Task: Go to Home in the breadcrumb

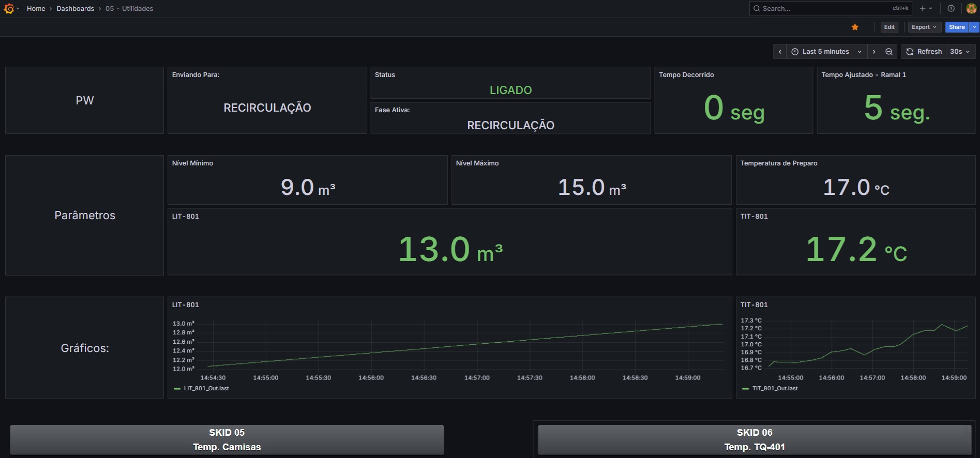Action: 36,9
